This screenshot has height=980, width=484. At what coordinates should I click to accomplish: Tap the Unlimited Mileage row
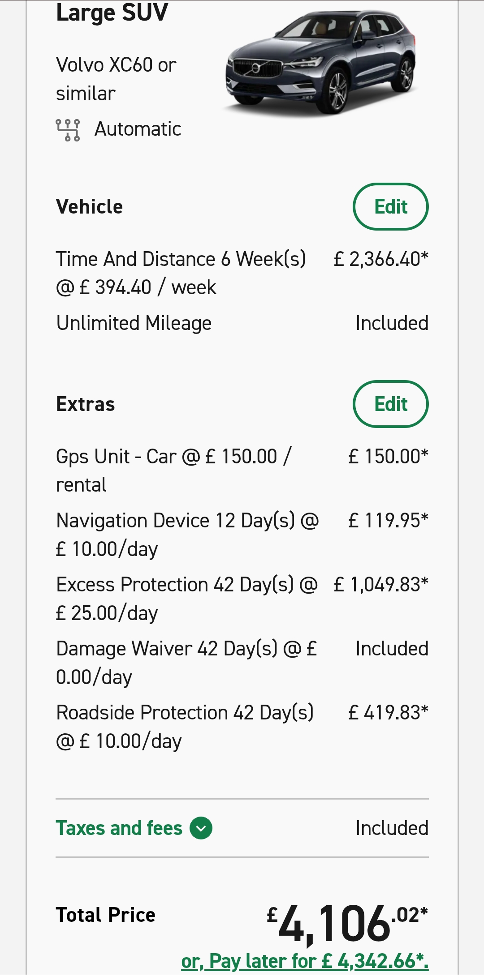pos(242,323)
